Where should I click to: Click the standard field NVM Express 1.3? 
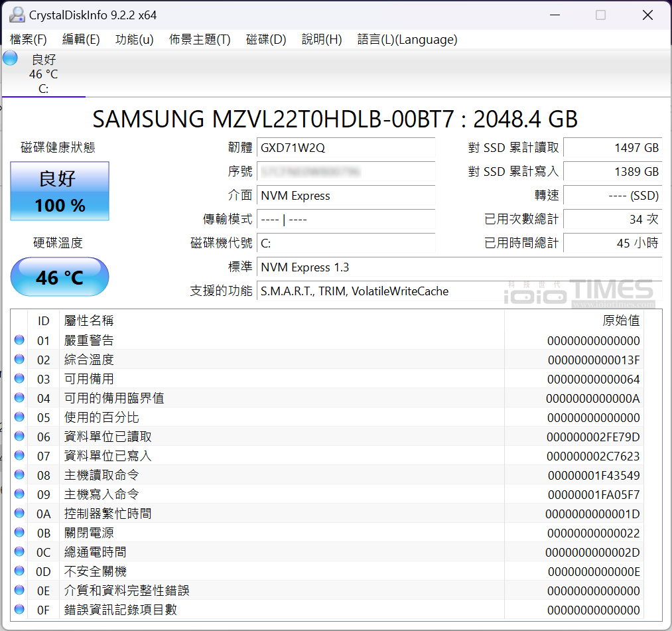[x=460, y=267]
